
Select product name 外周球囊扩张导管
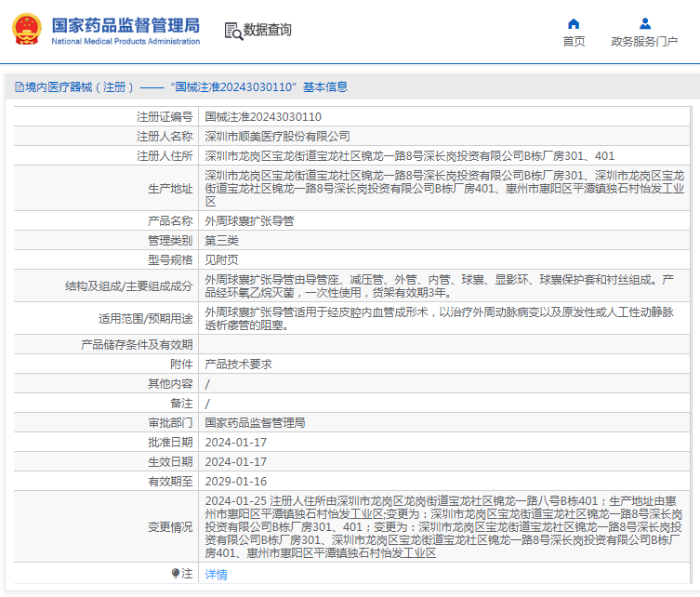tap(249, 221)
